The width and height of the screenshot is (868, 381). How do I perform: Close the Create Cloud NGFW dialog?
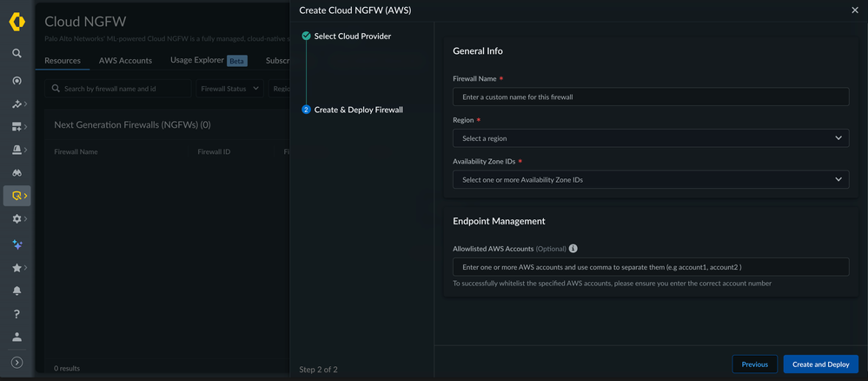[855, 10]
